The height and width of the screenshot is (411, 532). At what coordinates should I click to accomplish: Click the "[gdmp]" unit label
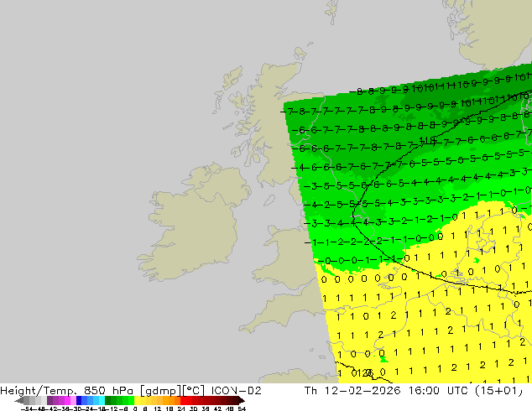pos(160,391)
